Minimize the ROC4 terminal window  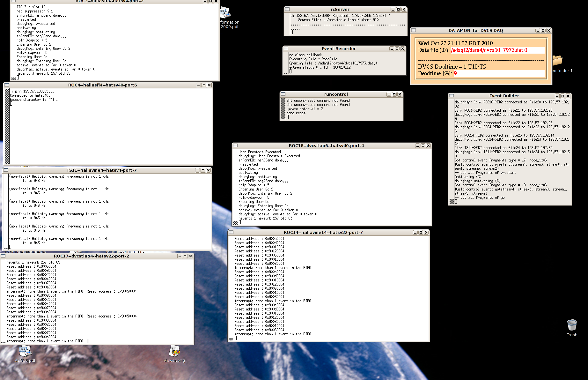(x=198, y=85)
